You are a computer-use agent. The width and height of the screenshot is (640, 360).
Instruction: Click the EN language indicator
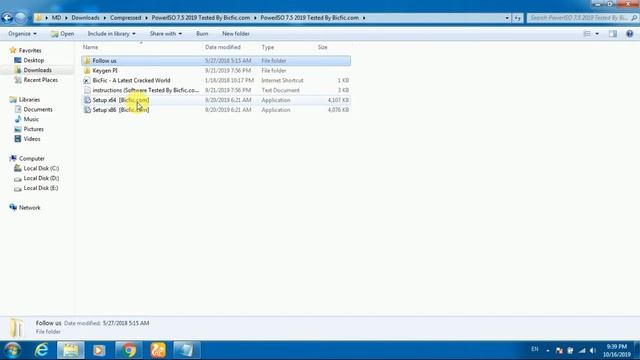535,349
